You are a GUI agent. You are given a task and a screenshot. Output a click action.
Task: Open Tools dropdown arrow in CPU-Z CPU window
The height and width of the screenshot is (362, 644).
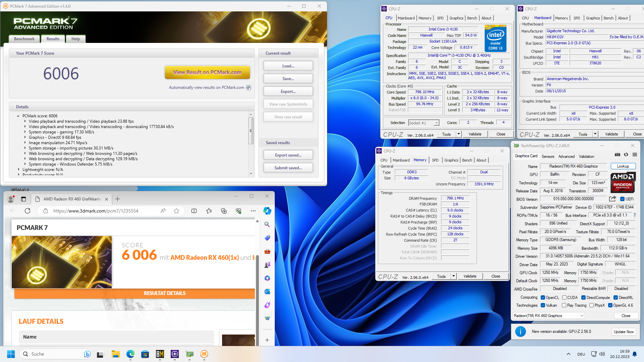[x=459, y=134]
